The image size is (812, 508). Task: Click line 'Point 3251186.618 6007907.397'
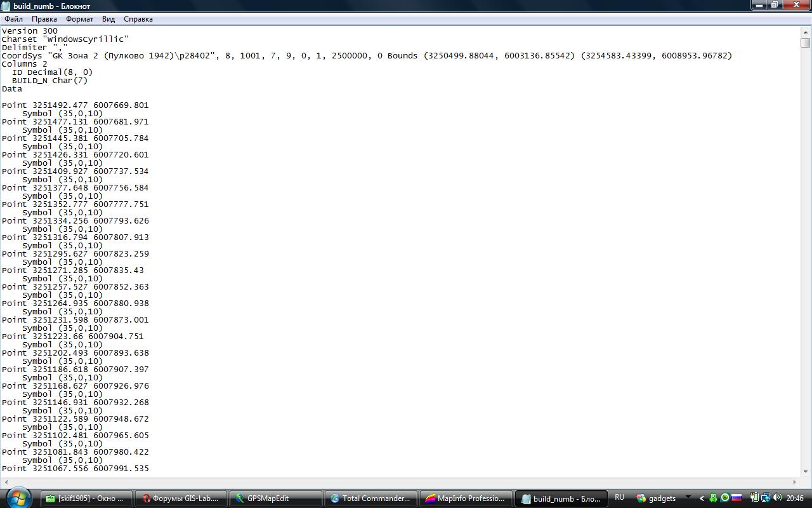pos(75,369)
